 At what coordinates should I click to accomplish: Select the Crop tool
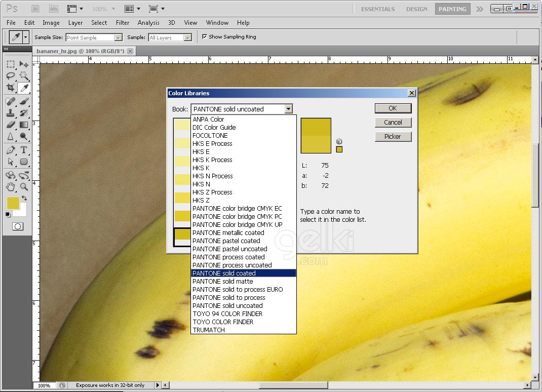coord(11,88)
